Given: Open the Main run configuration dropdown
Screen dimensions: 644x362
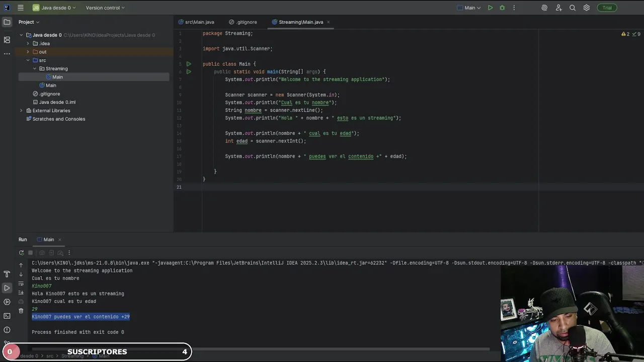Looking at the screenshot, I should (x=469, y=8).
